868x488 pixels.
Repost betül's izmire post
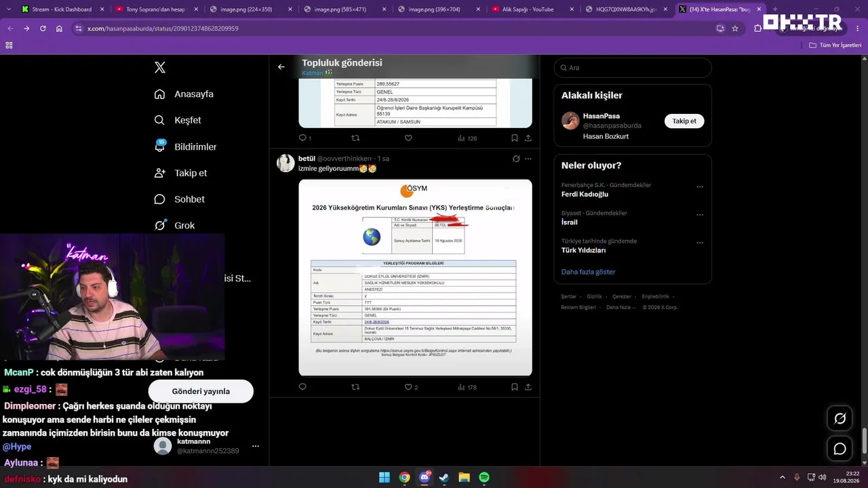355,387
